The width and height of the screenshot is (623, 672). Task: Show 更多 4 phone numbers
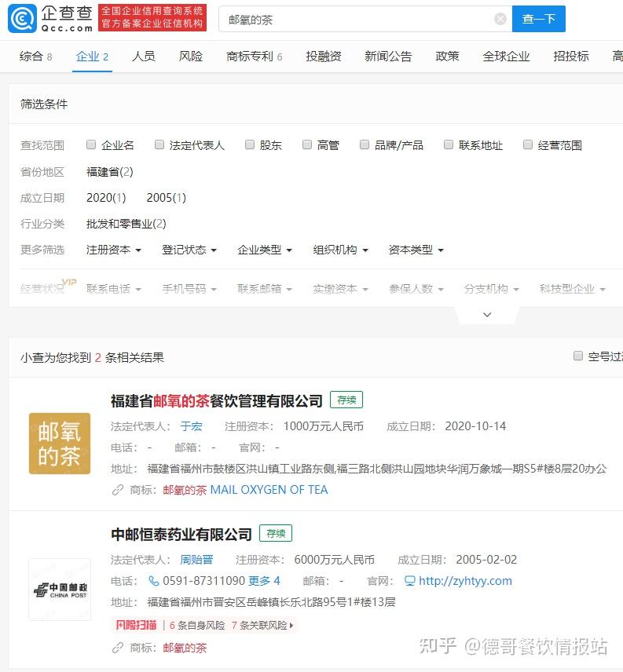click(264, 581)
